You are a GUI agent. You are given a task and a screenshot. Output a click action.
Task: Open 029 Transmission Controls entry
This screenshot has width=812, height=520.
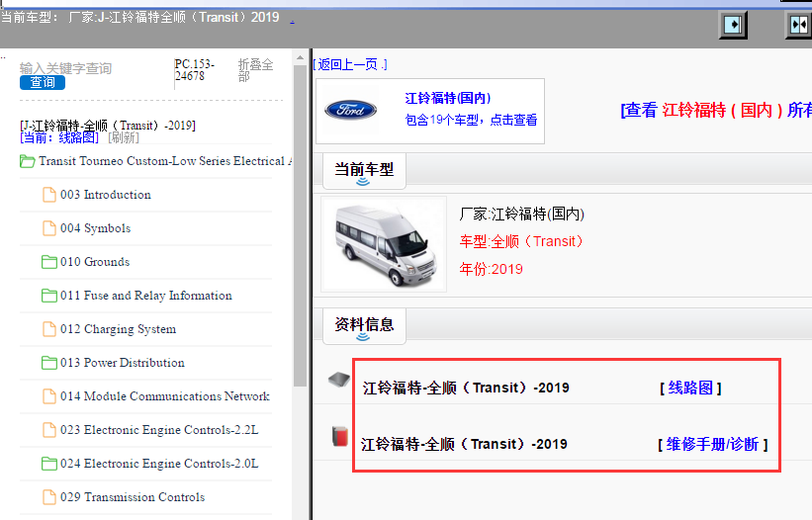[x=133, y=497]
